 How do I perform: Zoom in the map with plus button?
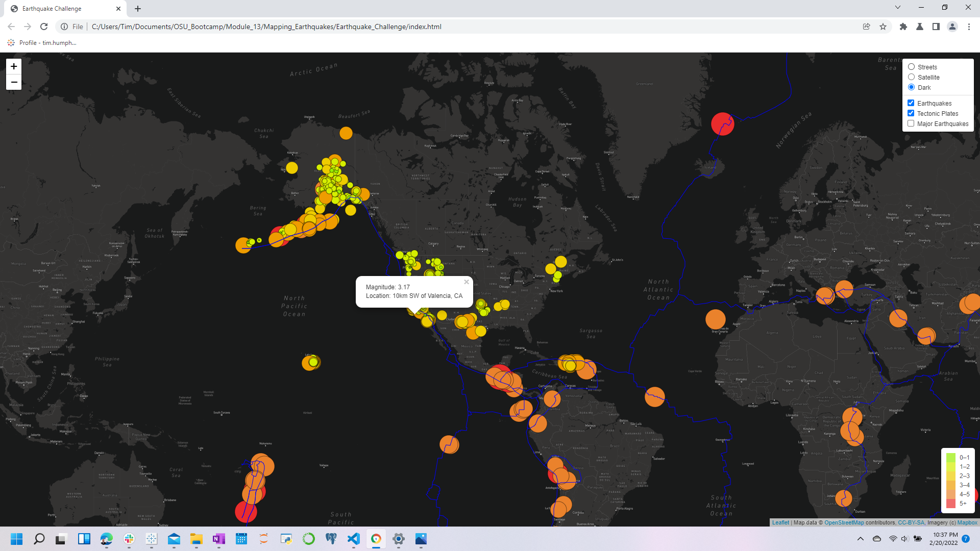click(14, 66)
